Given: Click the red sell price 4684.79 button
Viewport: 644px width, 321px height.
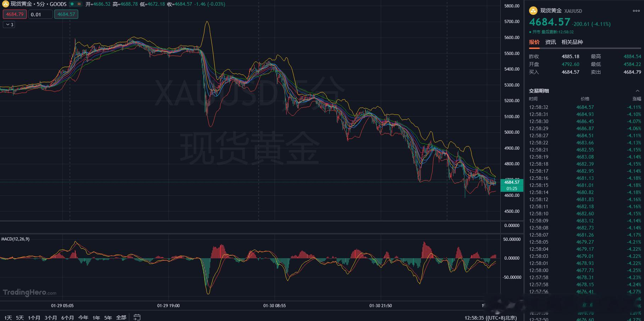Looking at the screenshot, I should click(14, 14).
